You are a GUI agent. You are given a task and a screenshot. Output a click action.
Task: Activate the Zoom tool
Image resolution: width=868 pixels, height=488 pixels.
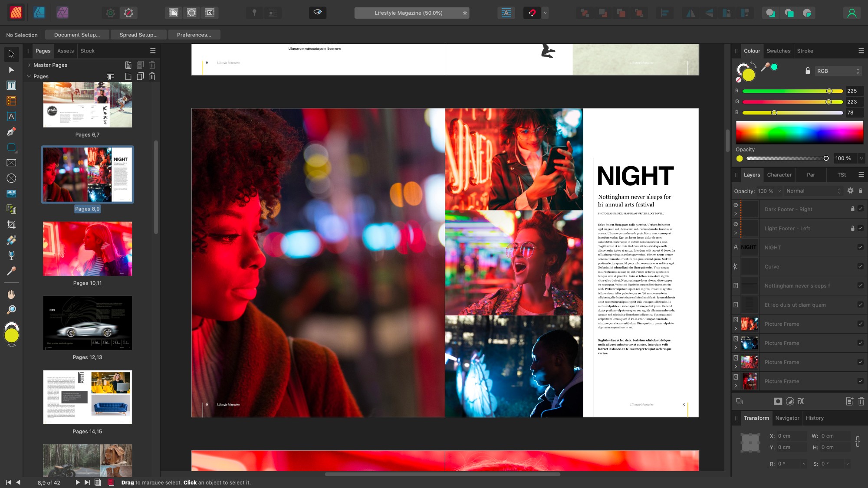tap(12, 309)
